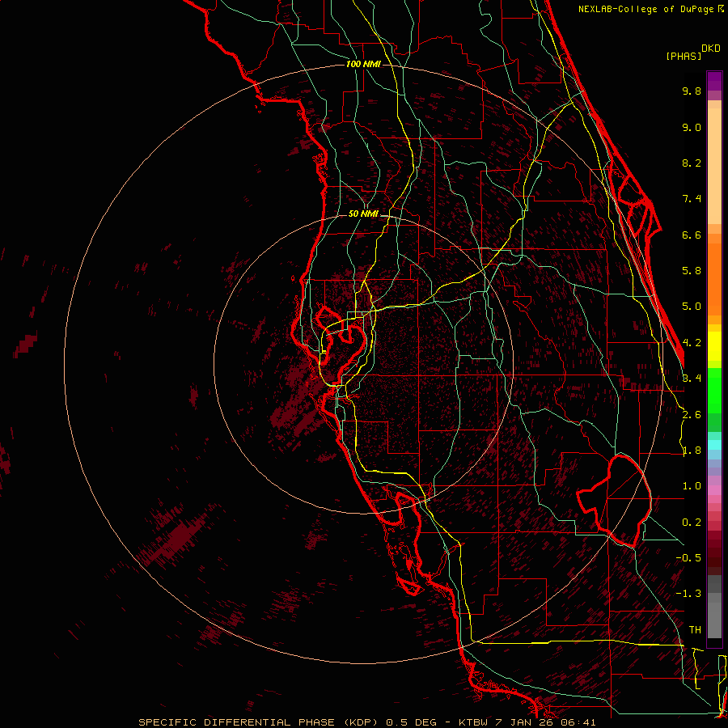
Task: Click the small logo after DuPage text
Action: pyautogui.click(x=721, y=9)
